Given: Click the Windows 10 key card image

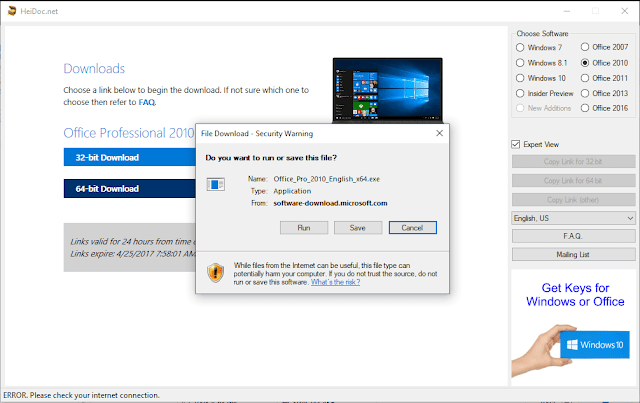Looking at the screenshot, I should pos(595,345).
